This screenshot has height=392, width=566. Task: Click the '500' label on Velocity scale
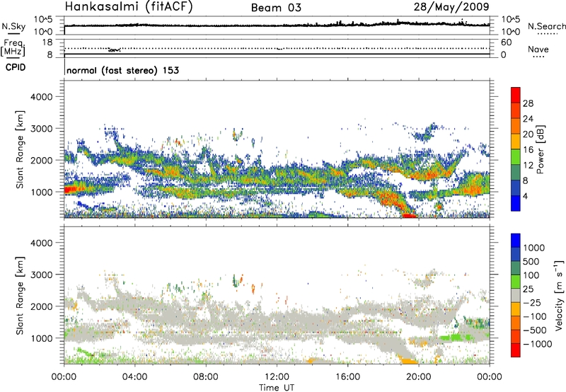point(531,261)
